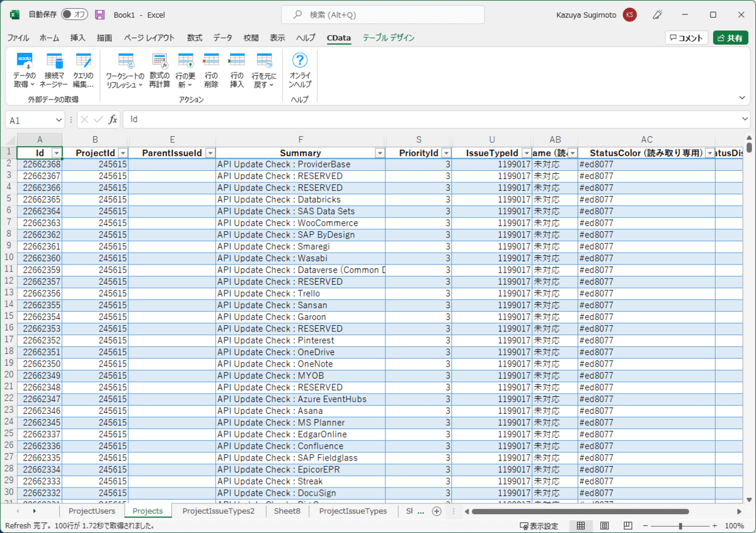Open the 接続マネージャー connection manager
This screenshot has width=756, height=533.
(x=54, y=70)
